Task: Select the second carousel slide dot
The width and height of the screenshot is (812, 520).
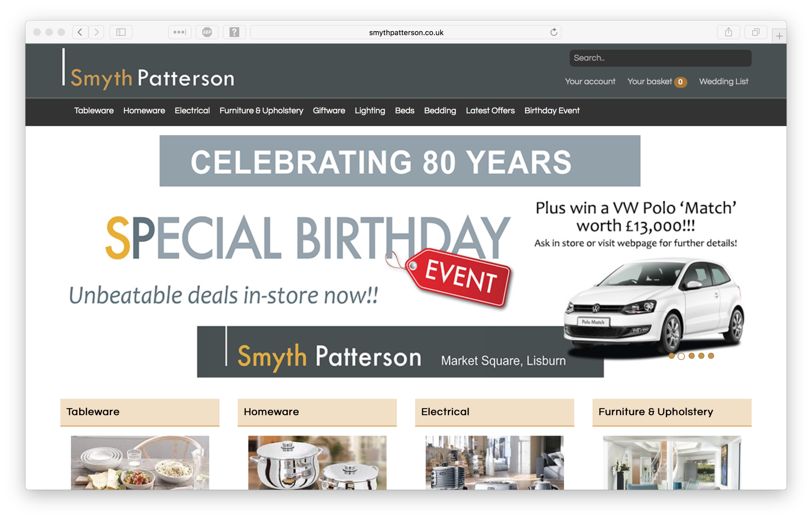Action: tap(681, 356)
